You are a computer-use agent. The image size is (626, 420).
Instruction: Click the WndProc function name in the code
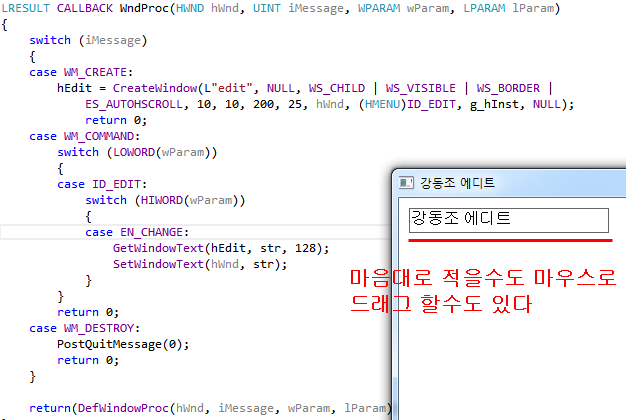(145, 8)
